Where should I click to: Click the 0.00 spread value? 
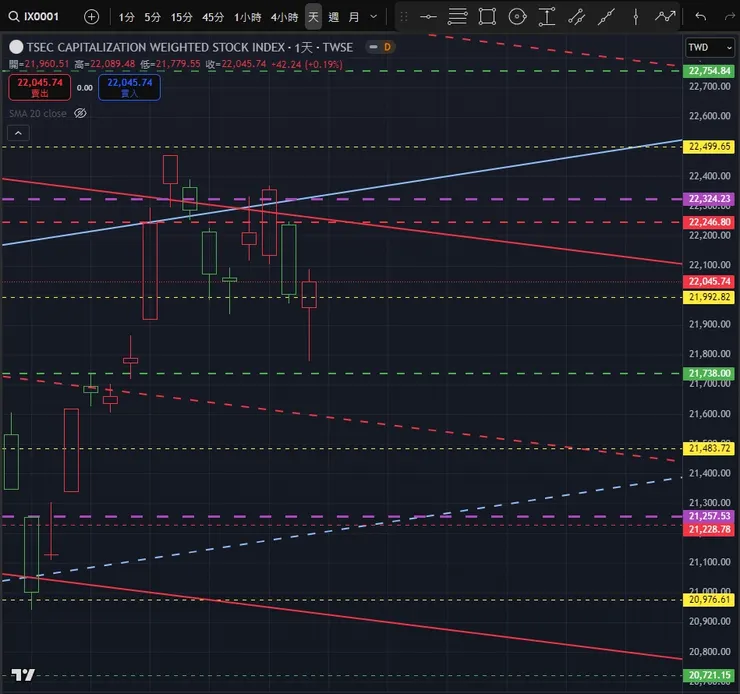point(84,88)
